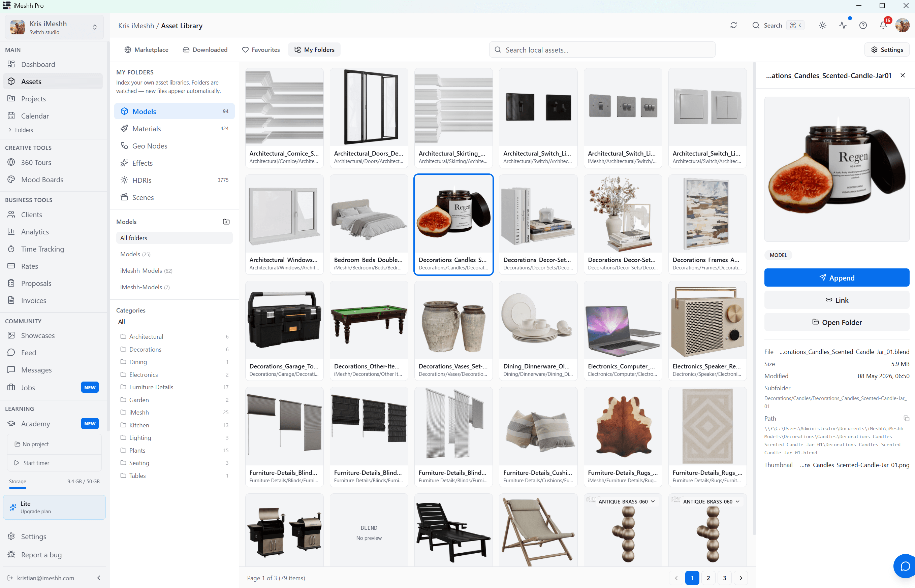Viewport: 915px width, 588px height.
Task: Open the activity pulse icon
Action: pos(843,25)
